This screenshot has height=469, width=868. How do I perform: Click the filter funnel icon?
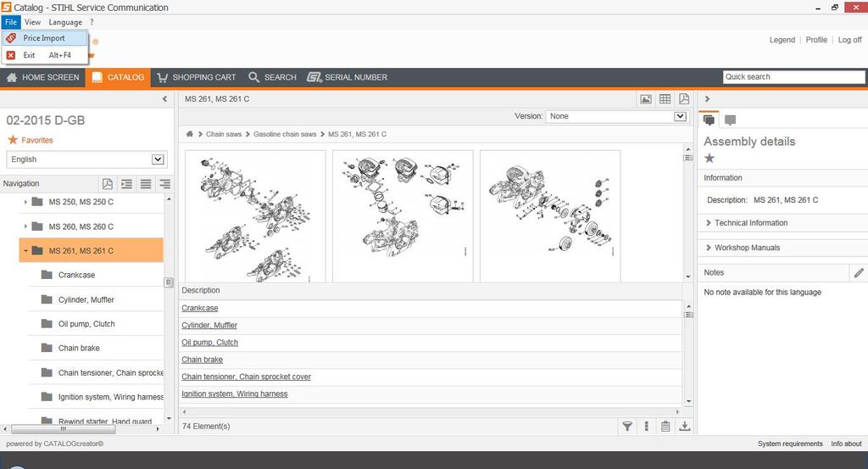click(x=627, y=427)
